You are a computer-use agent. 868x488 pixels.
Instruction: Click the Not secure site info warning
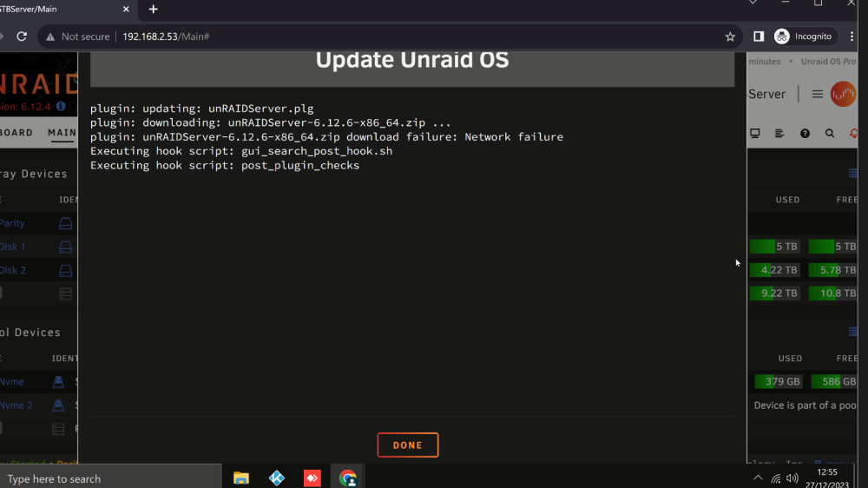78,36
